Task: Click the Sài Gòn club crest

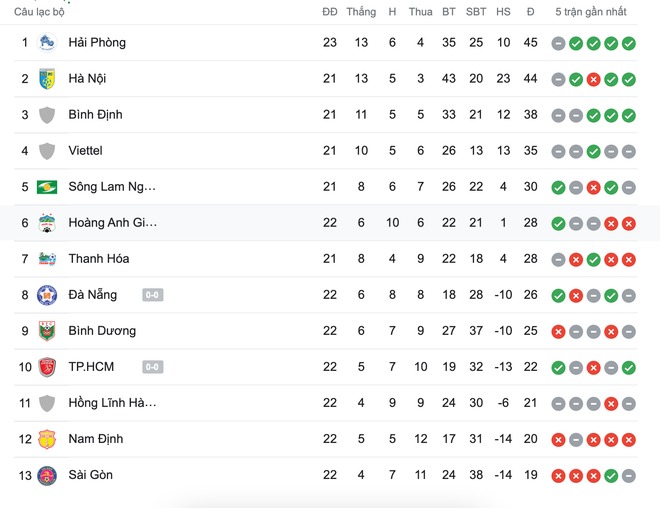Action: (x=47, y=476)
